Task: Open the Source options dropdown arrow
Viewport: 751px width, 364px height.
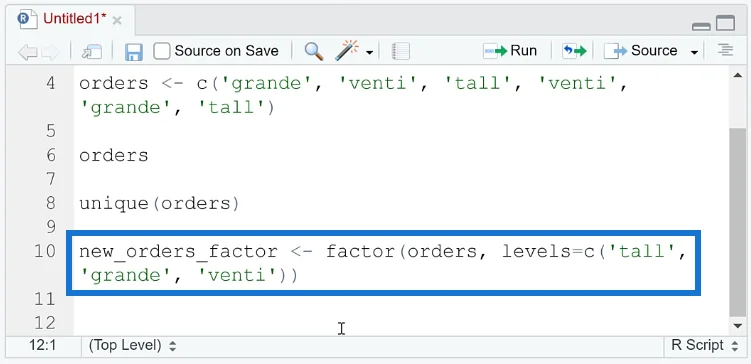Action: pyautogui.click(x=694, y=52)
